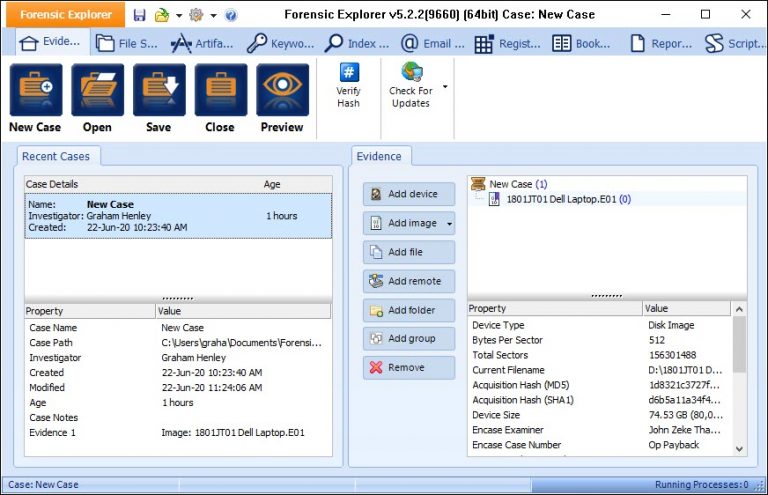Close the case using Close briefcase icon
The image size is (768, 495).
tap(220, 90)
